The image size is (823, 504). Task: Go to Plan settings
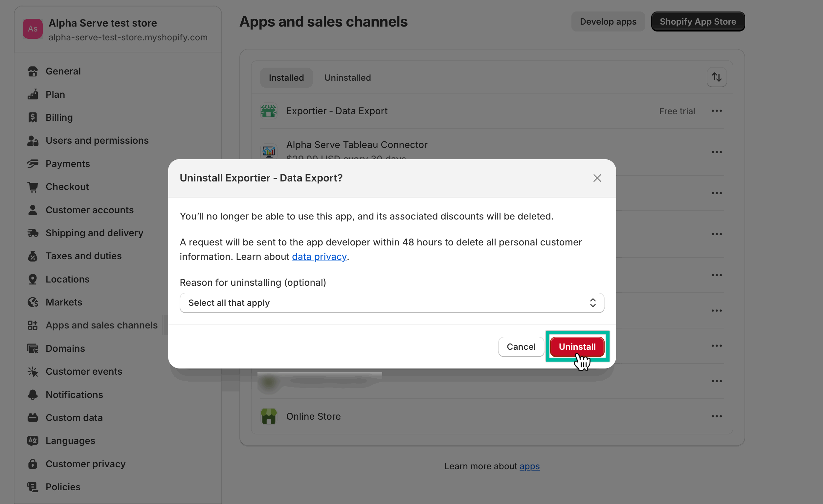(55, 94)
